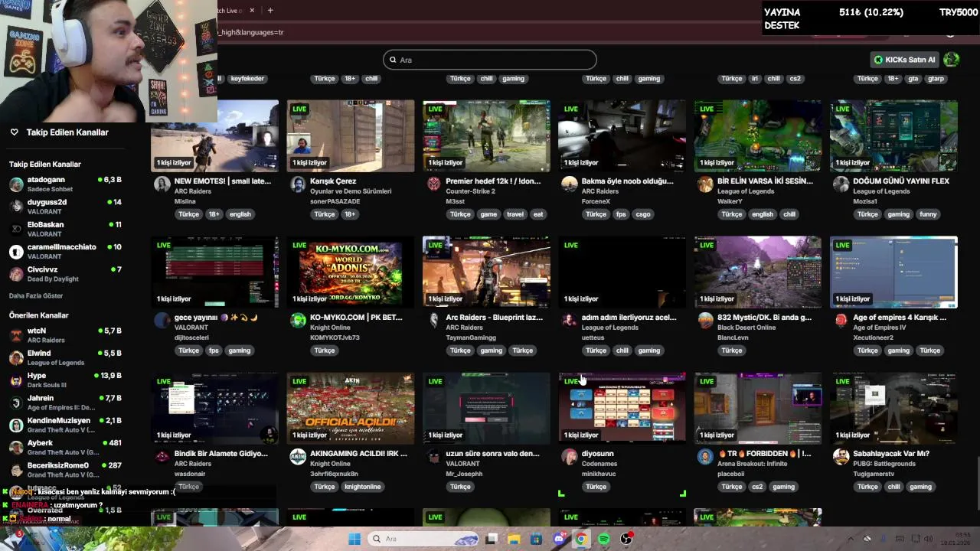
Task: Open TaymanGamingg channel name
Action: coord(472,337)
